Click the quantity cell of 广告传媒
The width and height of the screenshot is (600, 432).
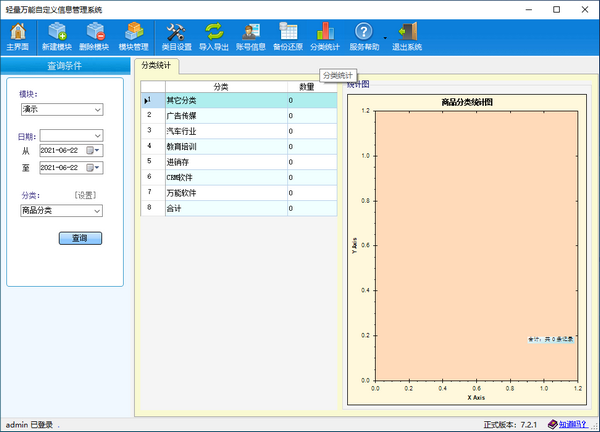312,116
